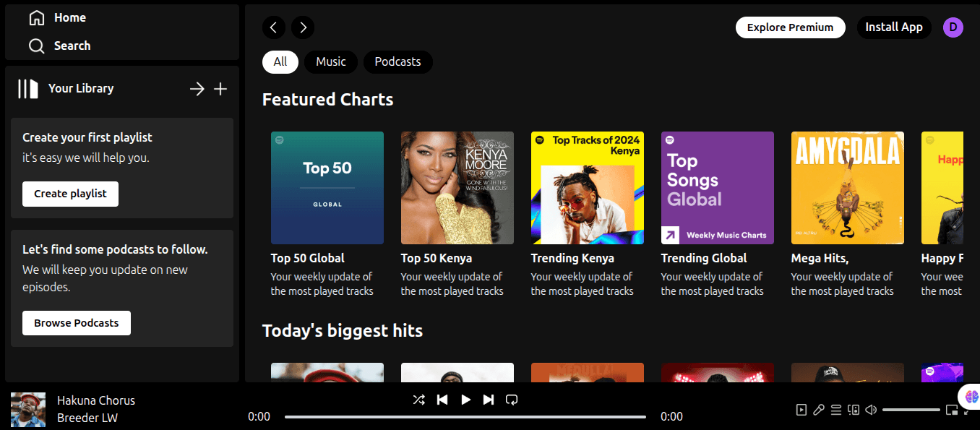Viewport: 980px width, 430px height.
Task: Click the brain extension icon
Action: coord(971,396)
